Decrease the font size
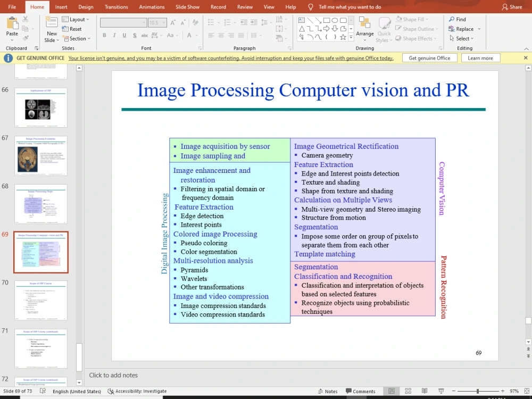 click(x=183, y=22)
